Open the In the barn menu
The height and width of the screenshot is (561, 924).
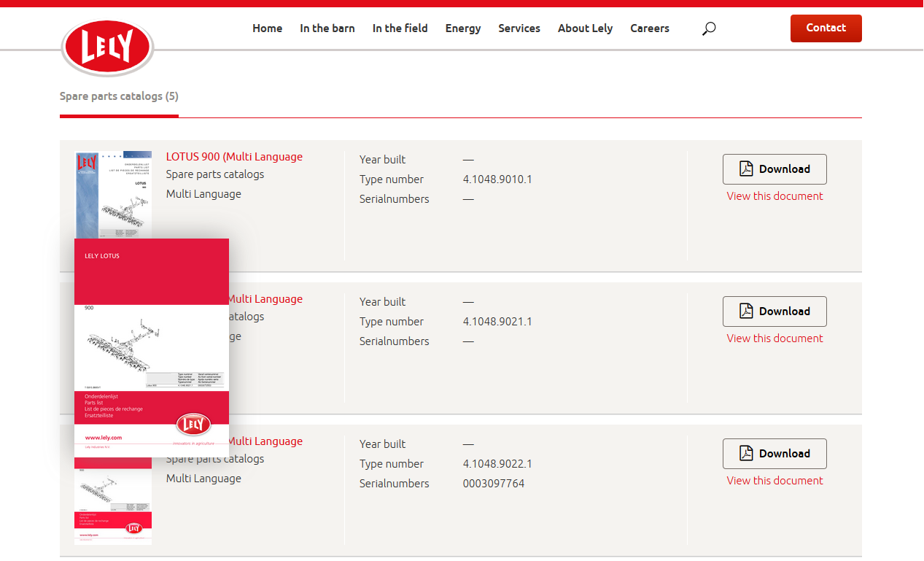pos(327,28)
